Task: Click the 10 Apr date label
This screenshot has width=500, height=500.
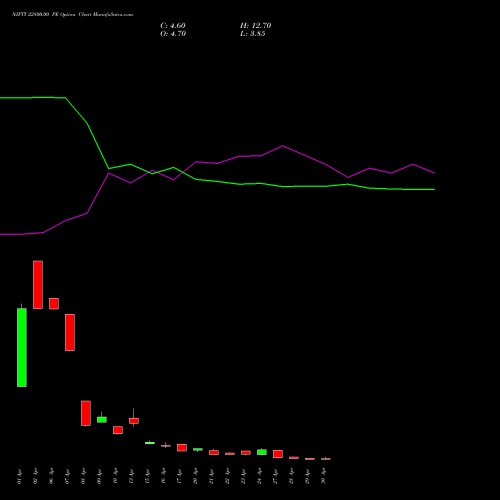Action: pyautogui.click(x=115, y=476)
